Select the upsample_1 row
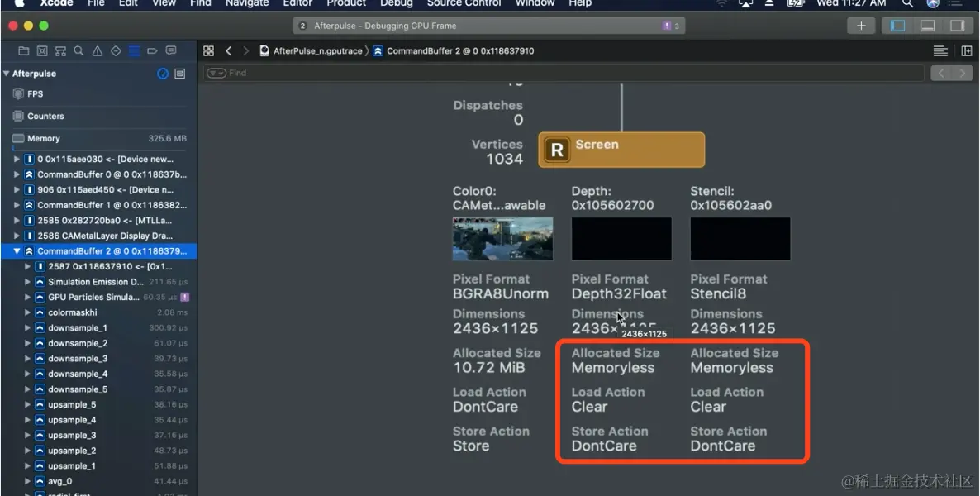This screenshot has height=496, width=980. 98,466
